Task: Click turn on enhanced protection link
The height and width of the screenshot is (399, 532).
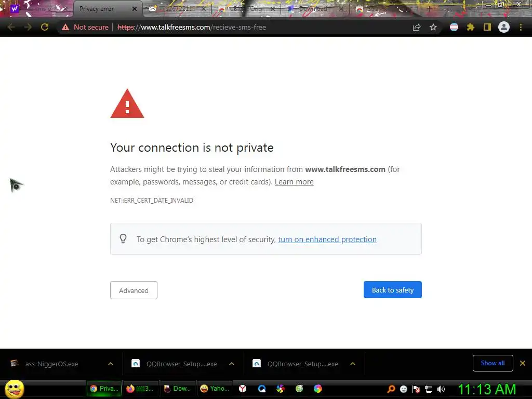Action: click(x=327, y=240)
